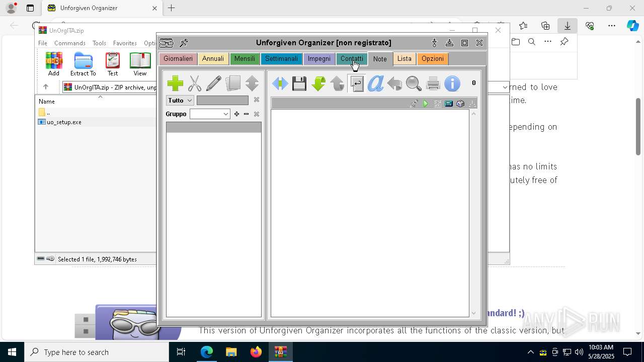This screenshot has width=644, height=362.
Task: Open File Explorer from taskbar
Action: pyautogui.click(x=231, y=352)
